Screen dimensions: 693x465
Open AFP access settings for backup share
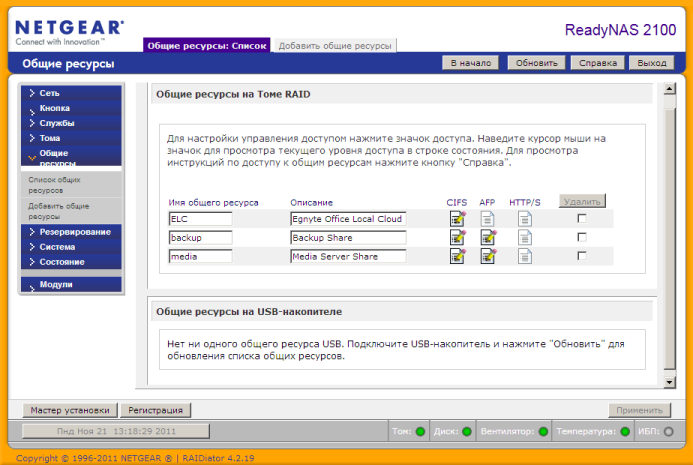coord(488,237)
